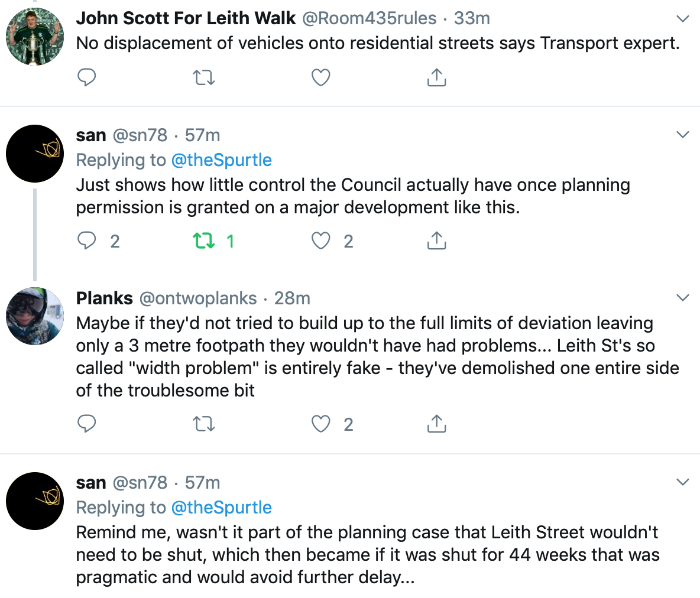Retweet John Scott For Leith Walk's tweet
Viewport: 700px width, 598px height.
click(203, 77)
